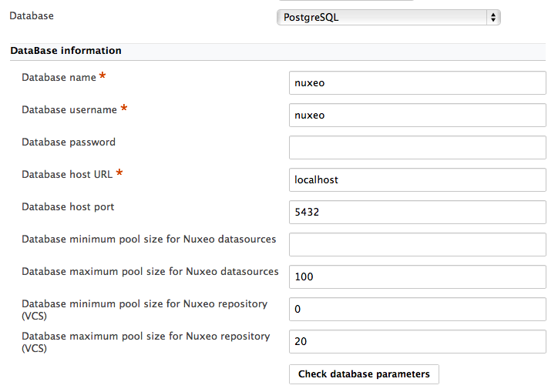Click the Database username label text

[x=69, y=110]
